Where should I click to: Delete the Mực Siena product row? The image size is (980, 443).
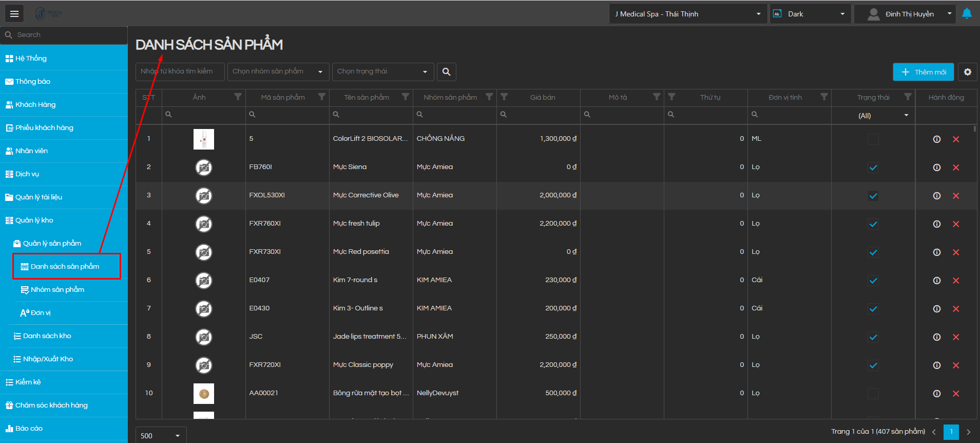(955, 168)
